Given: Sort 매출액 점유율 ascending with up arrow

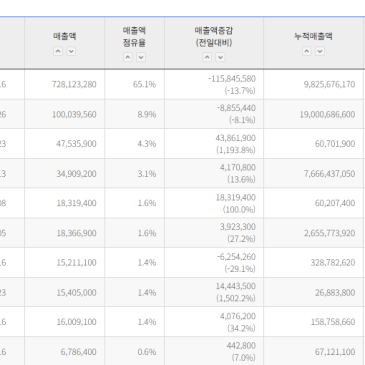Looking at the screenshot, I should 128,57.
